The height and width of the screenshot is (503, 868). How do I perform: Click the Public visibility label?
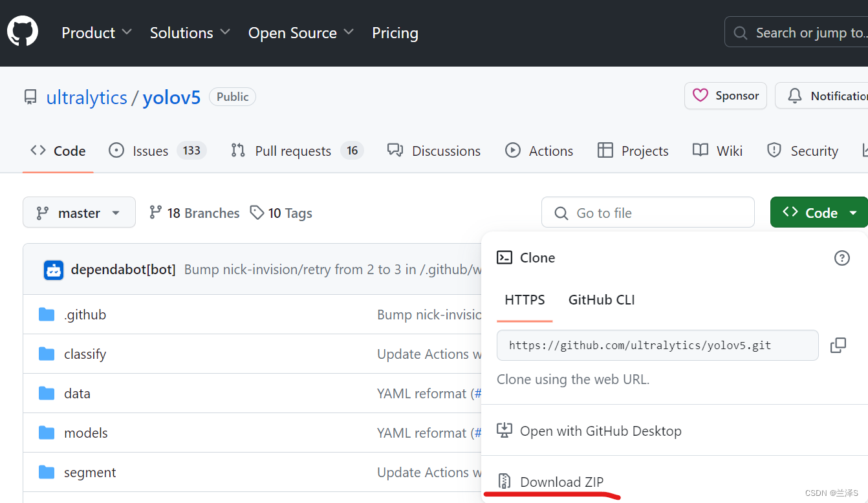pyautogui.click(x=232, y=96)
